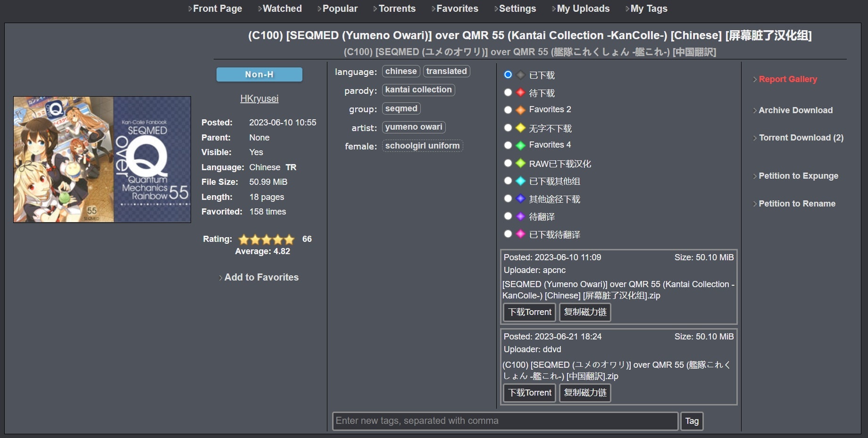Click 下载Torrent on the apcnc upload
Viewport: 868px width, 438px height.
pos(529,312)
